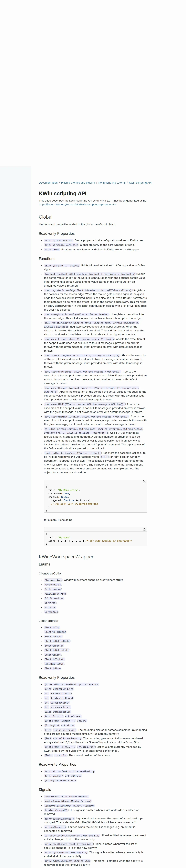Click the KWin::WorkspaceWrapper section heading
The height and width of the screenshot is (868, 186).
tap(66, 557)
